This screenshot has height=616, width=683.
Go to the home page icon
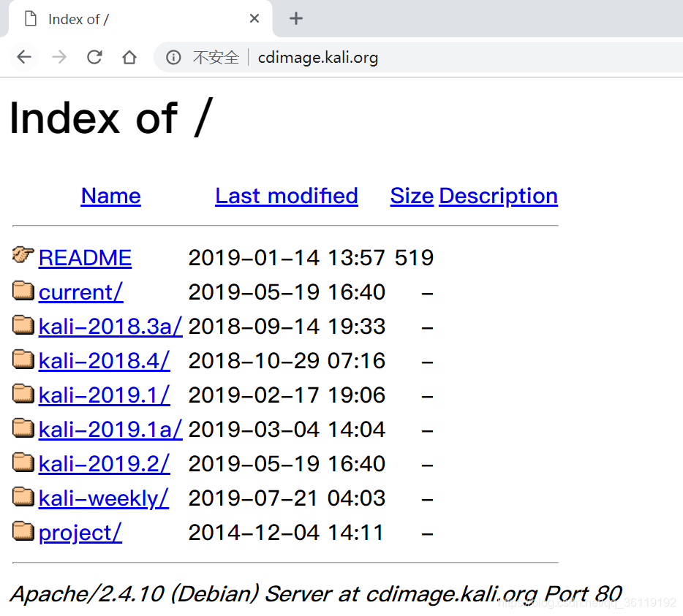tap(129, 57)
